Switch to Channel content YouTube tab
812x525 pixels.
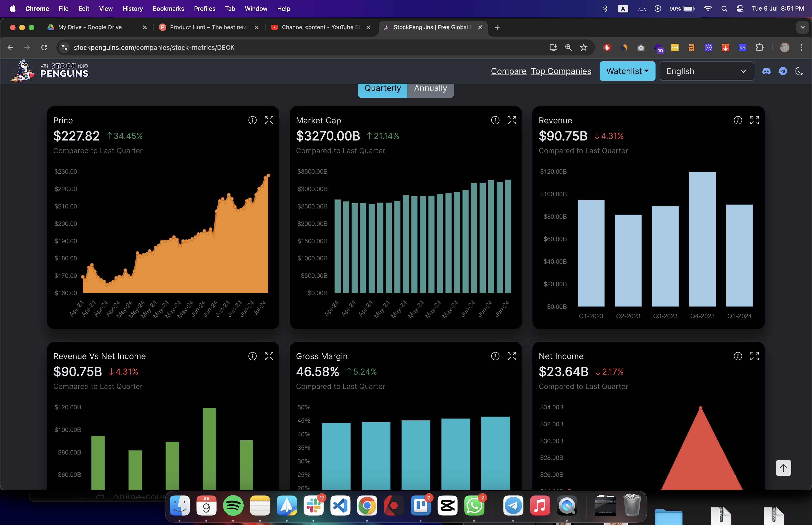pyautogui.click(x=321, y=27)
